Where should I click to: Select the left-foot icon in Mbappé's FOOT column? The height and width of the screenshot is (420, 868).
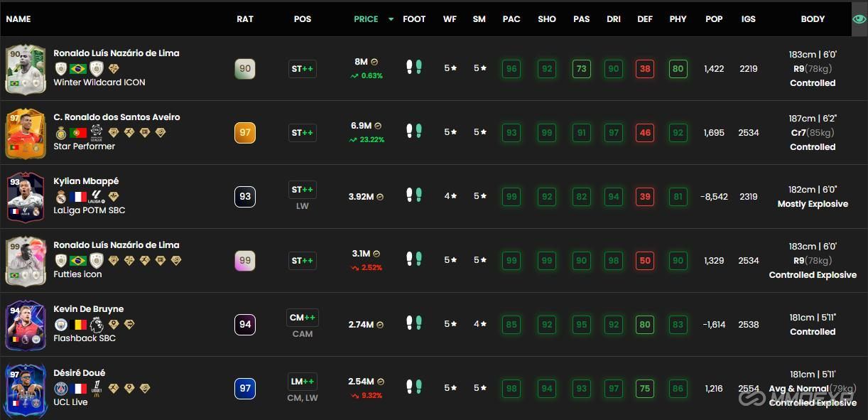(410, 194)
